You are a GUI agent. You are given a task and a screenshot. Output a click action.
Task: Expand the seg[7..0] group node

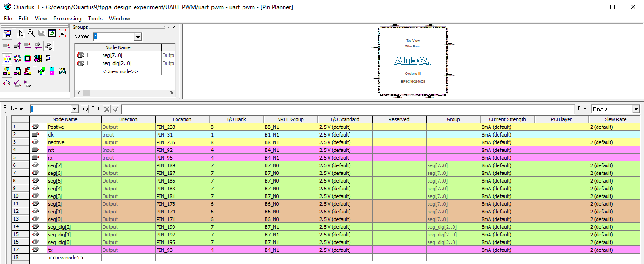[89, 55]
